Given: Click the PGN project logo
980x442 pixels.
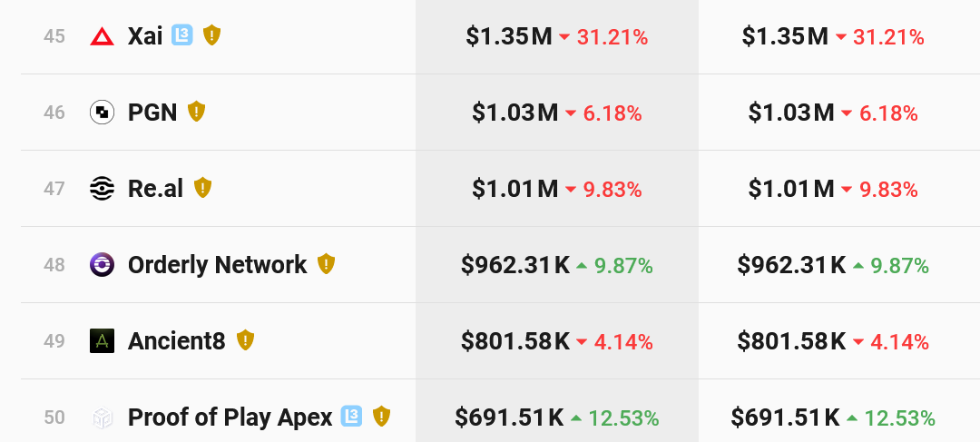Looking at the screenshot, I should (x=102, y=113).
